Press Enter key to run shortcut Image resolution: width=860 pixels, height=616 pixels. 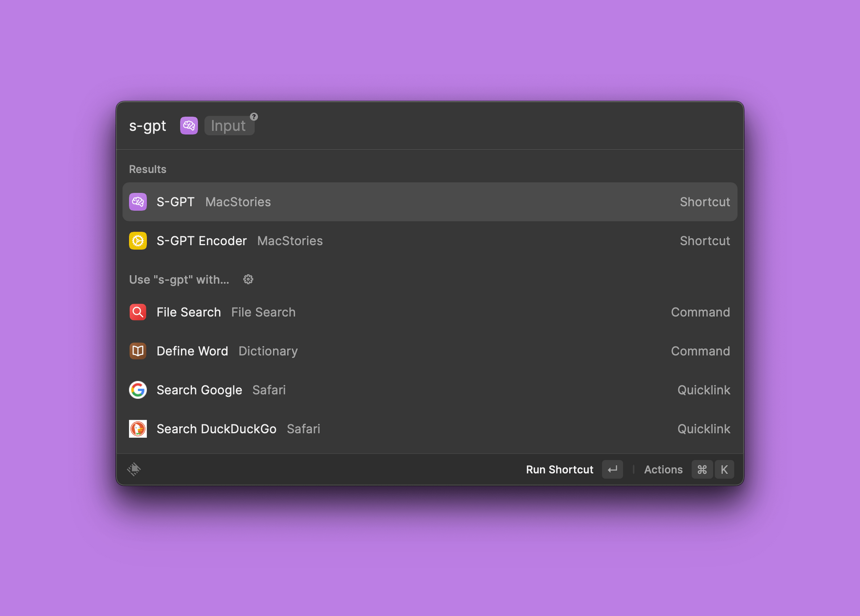pyautogui.click(x=611, y=470)
